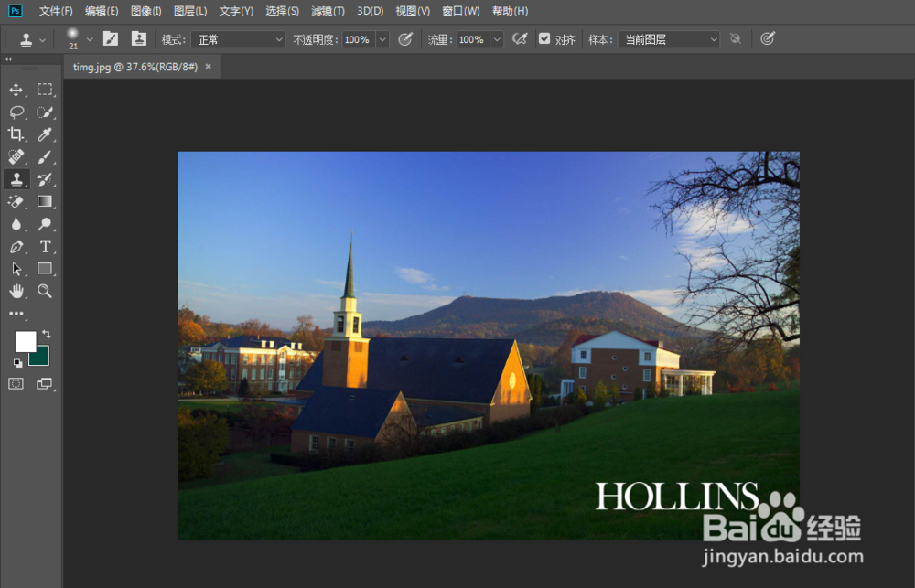Expand the 流量 flow slider arrow
The height and width of the screenshot is (588, 915).
(x=497, y=39)
